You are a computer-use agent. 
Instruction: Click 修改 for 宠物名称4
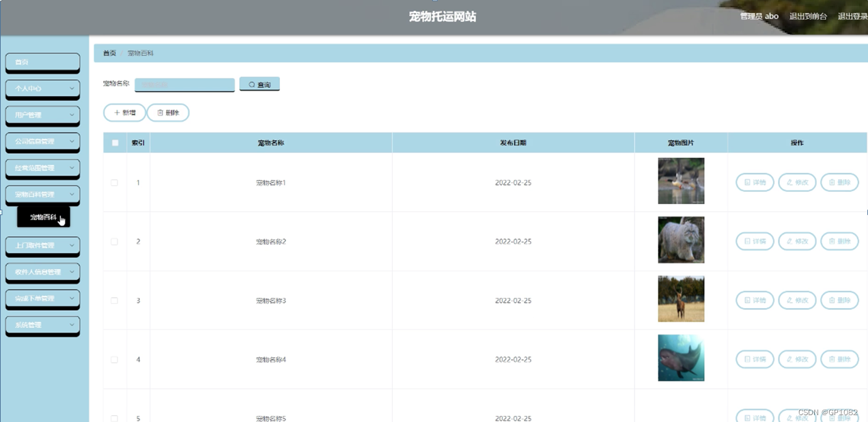pos(797,359)
